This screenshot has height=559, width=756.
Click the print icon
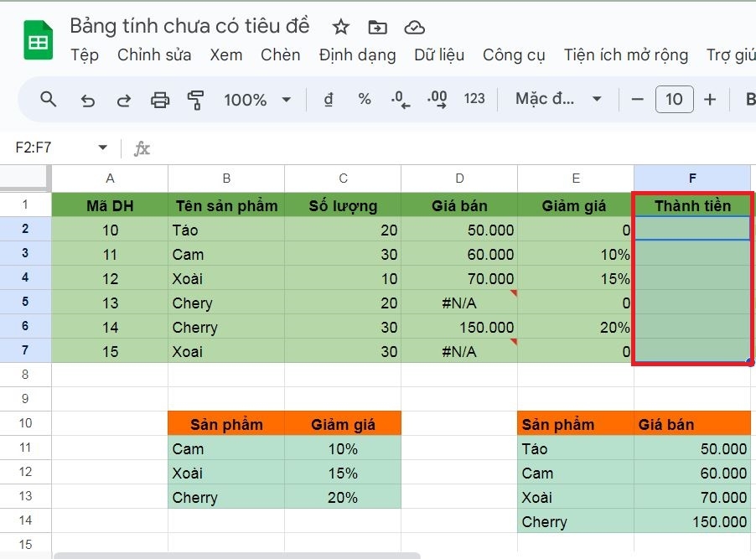160,100
